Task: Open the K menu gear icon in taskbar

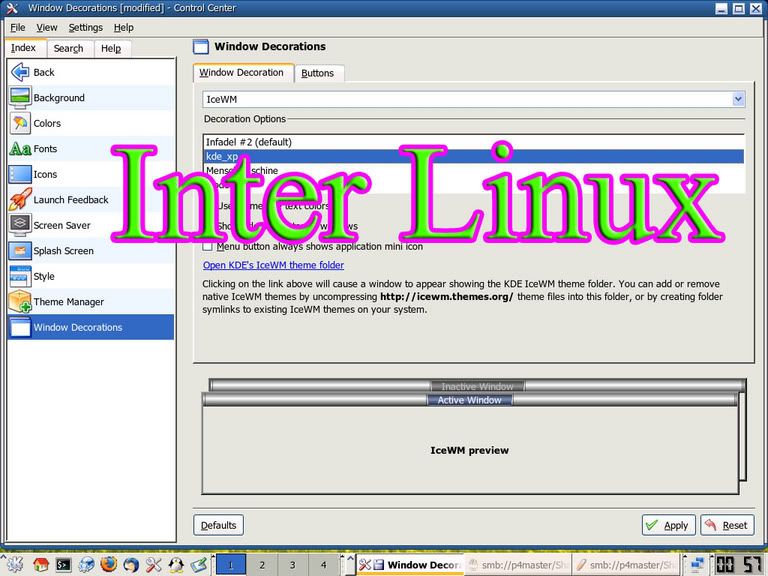Action: 14,565
